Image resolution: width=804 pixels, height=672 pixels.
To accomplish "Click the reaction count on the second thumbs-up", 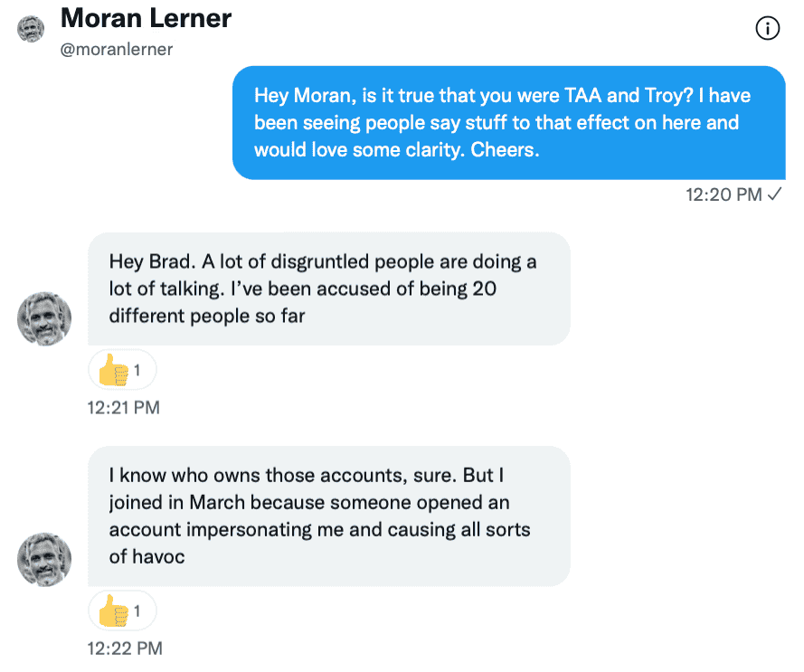I will (137, 610).
